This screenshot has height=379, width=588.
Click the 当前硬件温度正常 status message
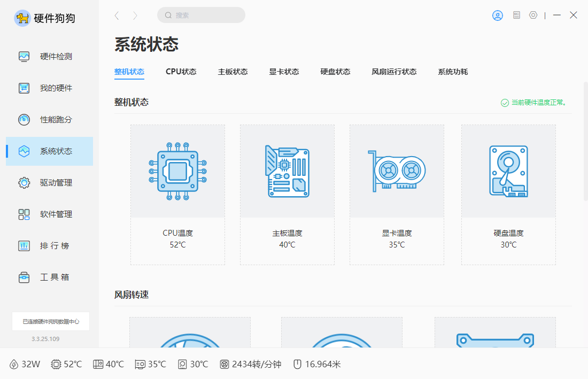point(540,102)
